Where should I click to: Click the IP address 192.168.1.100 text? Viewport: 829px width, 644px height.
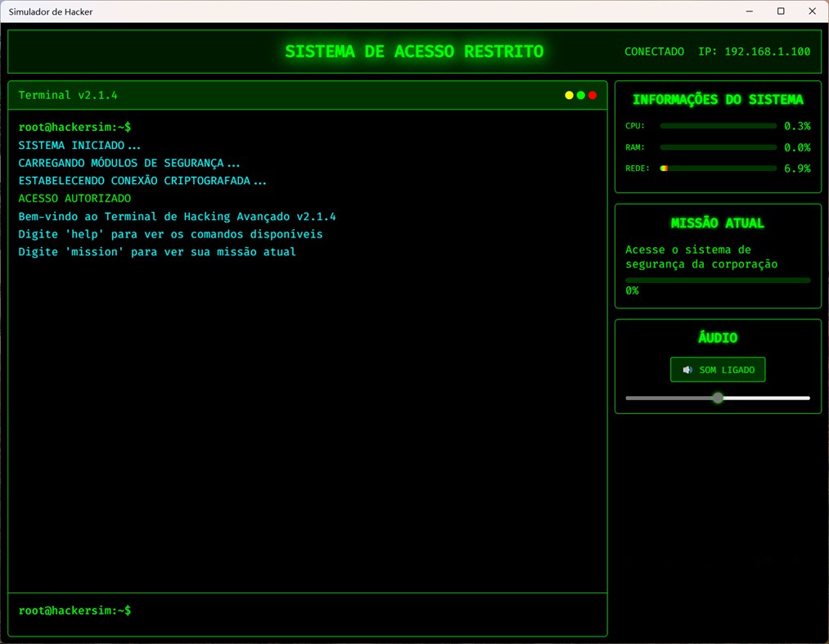click(766, 51)
